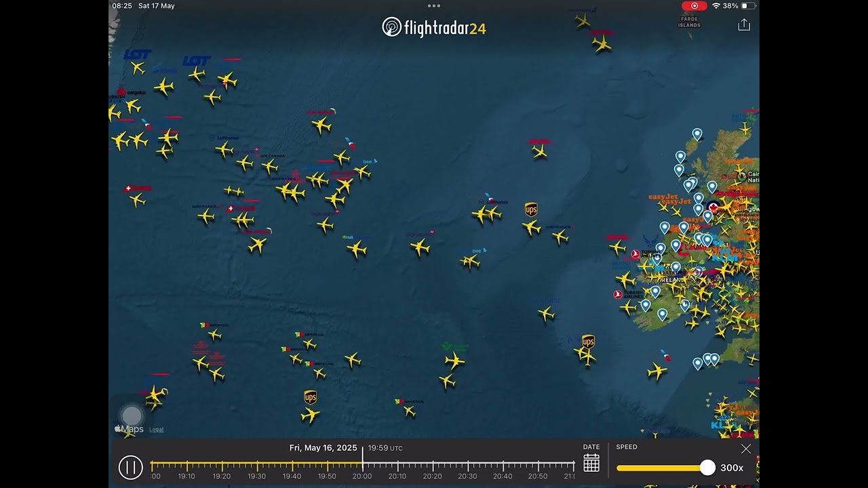868x488 pixels.
Task: Select the aircraft beneath the cargolux label
Action: [x=133, y=106]
